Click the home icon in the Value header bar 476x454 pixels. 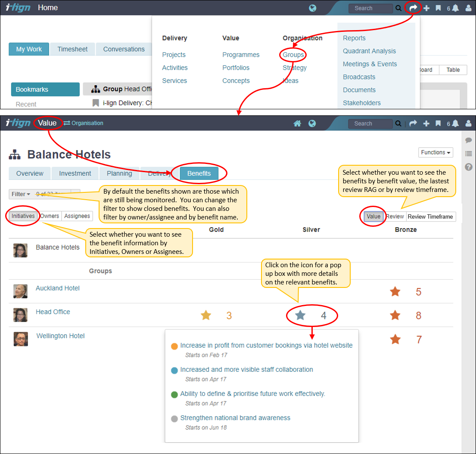(297, 124)
